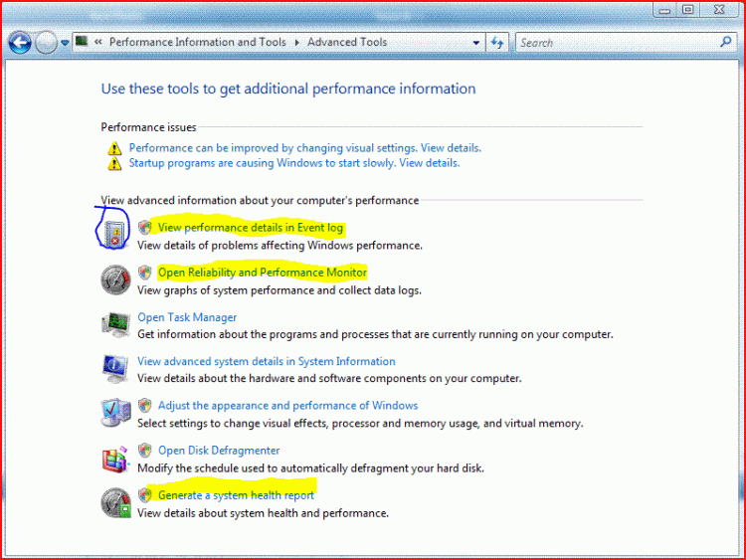Open View performance details in Event log
746x560 pixels.
pyautogui.click(x=251, y=228)
